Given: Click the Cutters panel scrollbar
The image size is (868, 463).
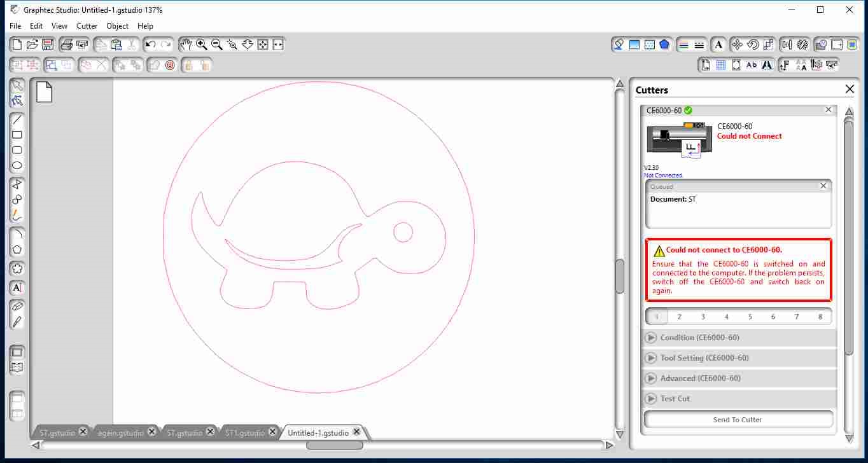Looking at the screenshot, I should pyautogui.click(x=848, y=237).
